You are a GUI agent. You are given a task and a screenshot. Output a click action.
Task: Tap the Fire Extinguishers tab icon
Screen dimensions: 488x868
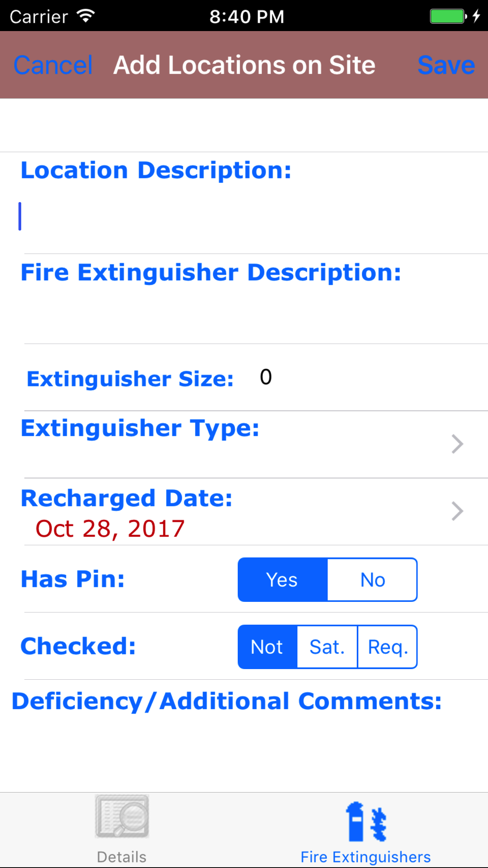366,822
